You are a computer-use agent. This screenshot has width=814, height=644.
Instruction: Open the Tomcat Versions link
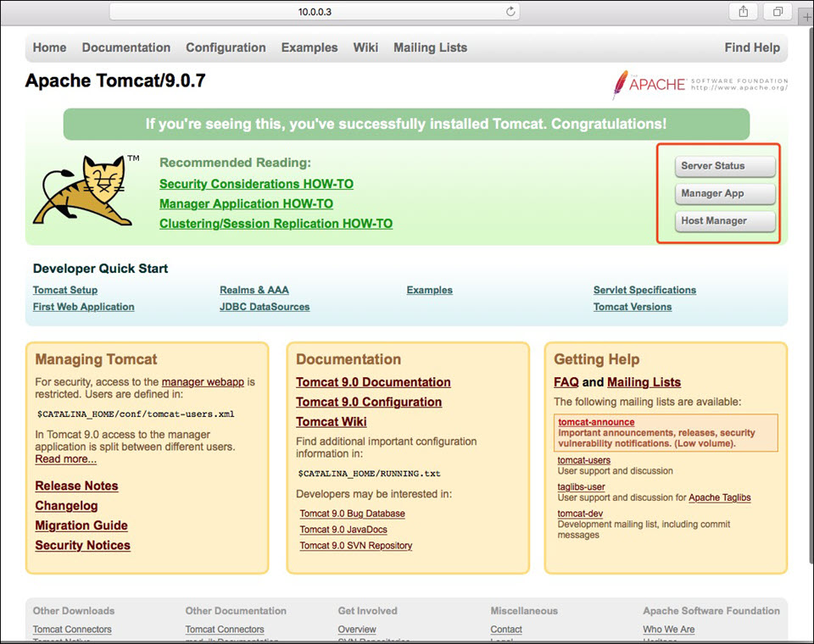(633, 307)
